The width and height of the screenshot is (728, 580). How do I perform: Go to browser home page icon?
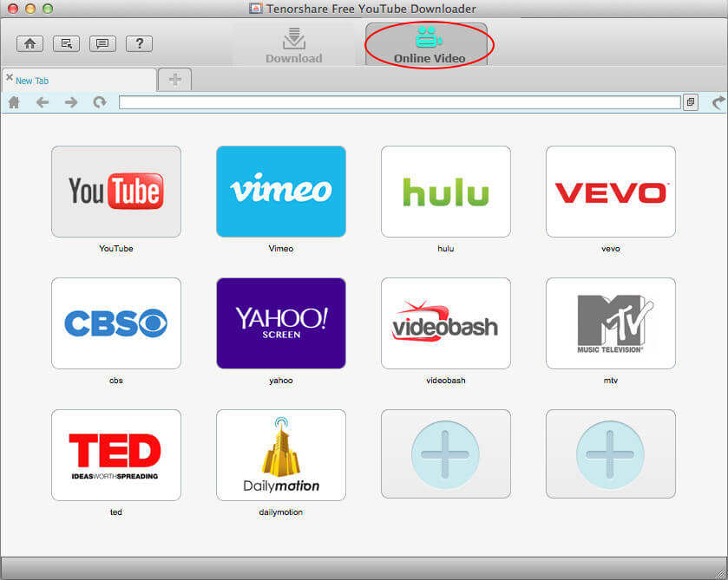[x=15, y=102]
